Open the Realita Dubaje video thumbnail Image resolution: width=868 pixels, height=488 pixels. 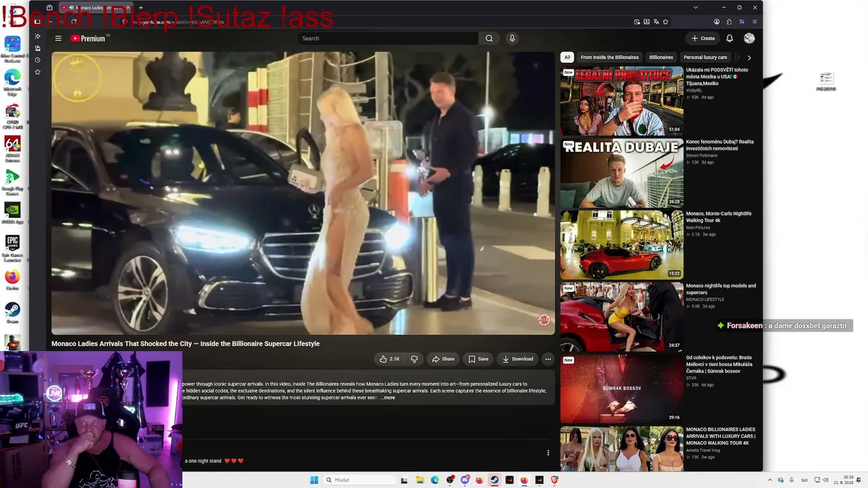point(622,173)
